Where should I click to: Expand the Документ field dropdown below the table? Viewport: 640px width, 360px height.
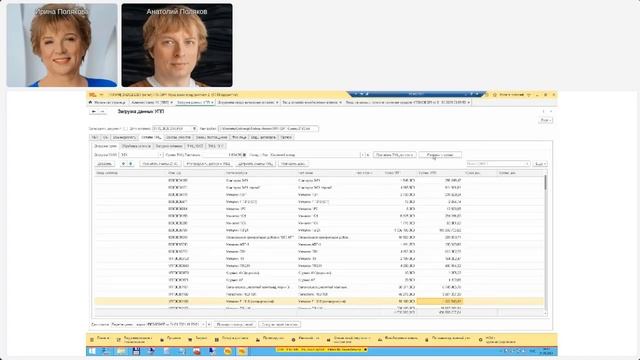pyautogui.click(x=204, y=324)
